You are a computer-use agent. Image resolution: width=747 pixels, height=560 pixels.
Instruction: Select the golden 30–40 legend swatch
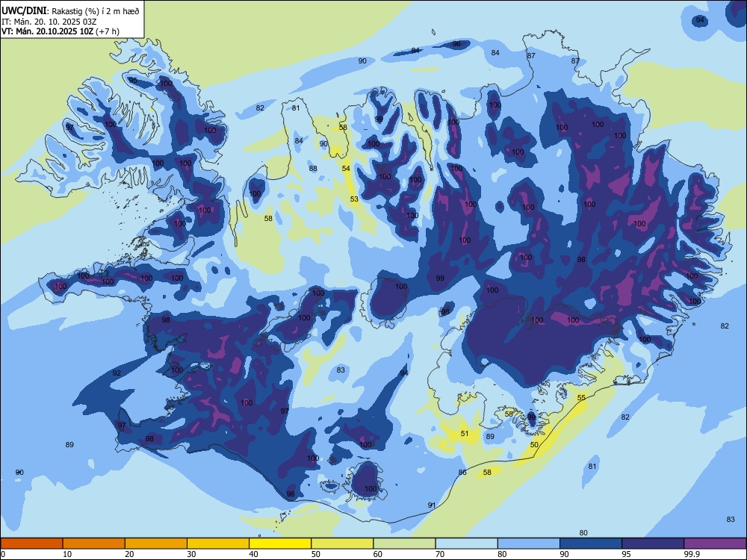(x=218, y=544)
